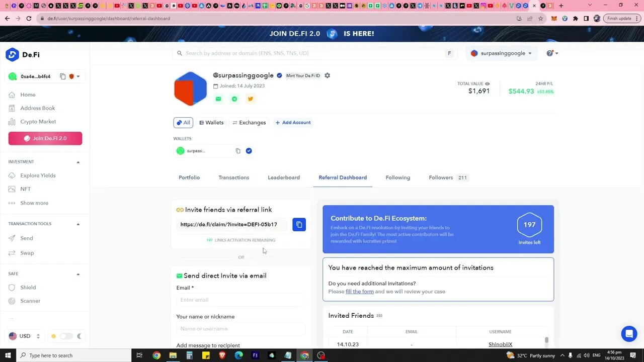Click the email icon under profile join date
Screen dimensions: 644x362
pos(218,99)
